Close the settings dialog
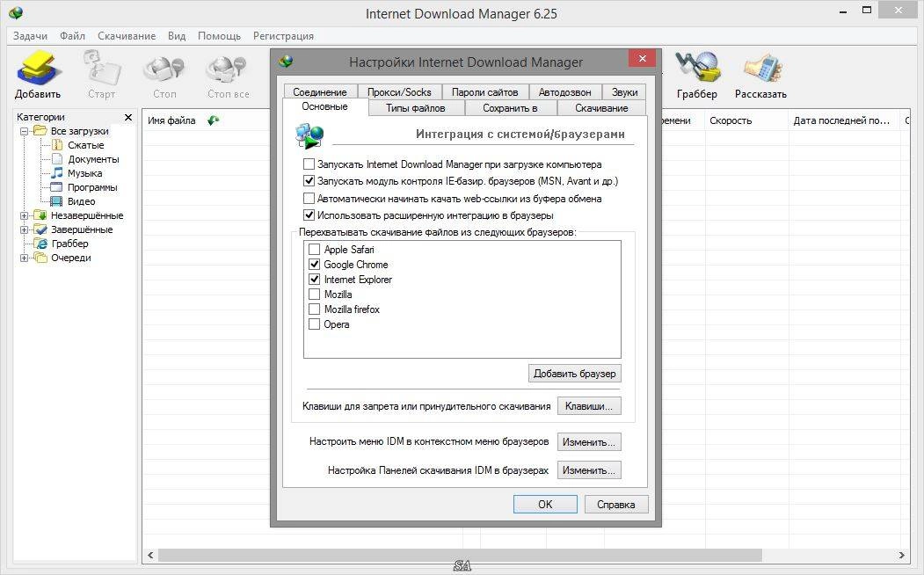 pyautogui.click(x=643, y=58)
